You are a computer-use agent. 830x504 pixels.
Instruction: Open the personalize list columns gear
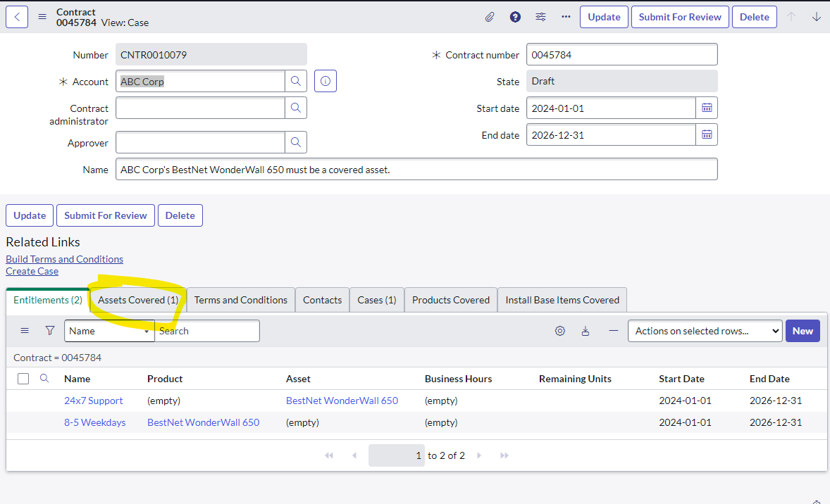point(559,330)
